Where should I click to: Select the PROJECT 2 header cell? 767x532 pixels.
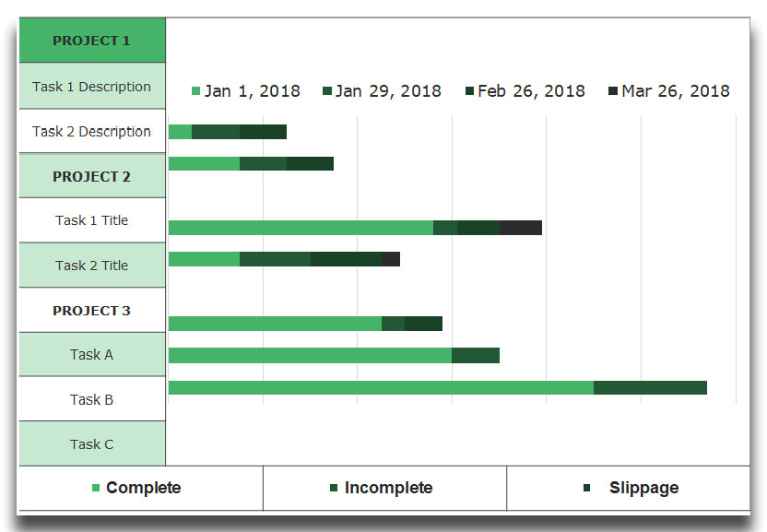[x=91, y=176]
